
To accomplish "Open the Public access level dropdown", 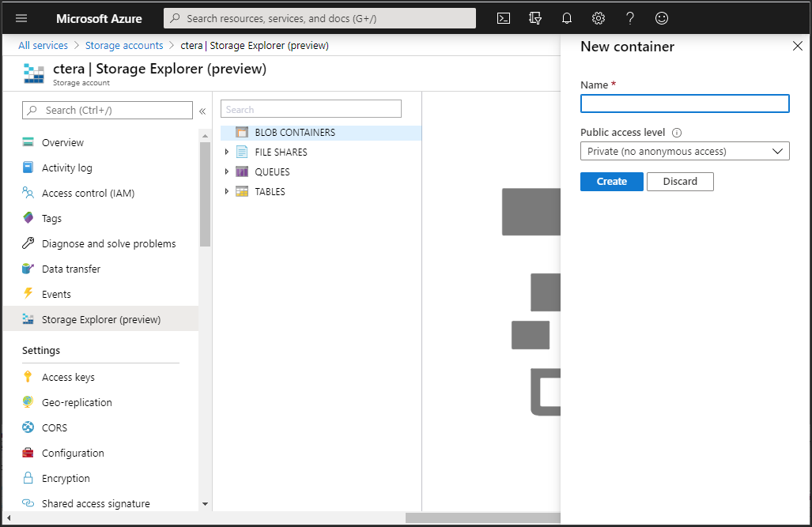I will [x=685, y=151].
